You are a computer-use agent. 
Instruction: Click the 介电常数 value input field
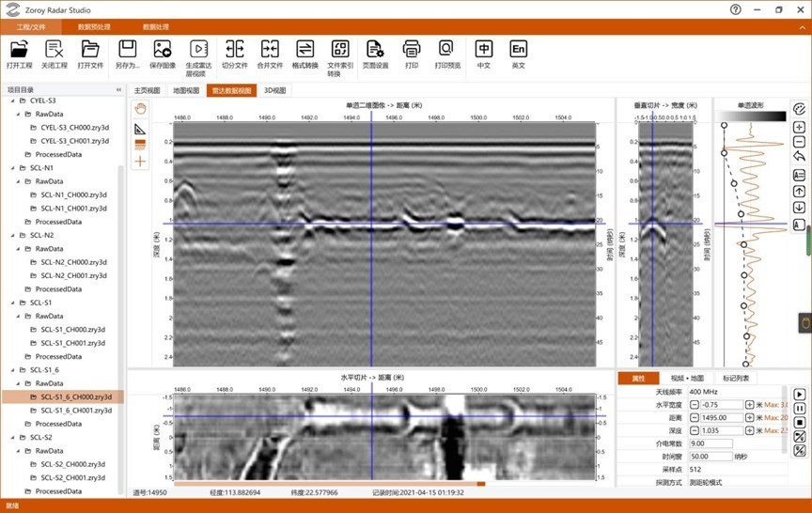[711, 443]
